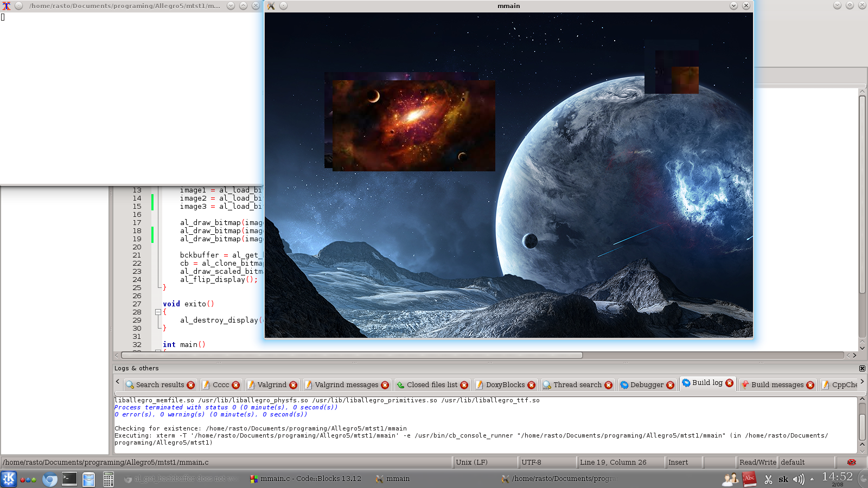
Task: Switch to mmain.c Code::Blocks taskbar window
Action: point(305,479)
